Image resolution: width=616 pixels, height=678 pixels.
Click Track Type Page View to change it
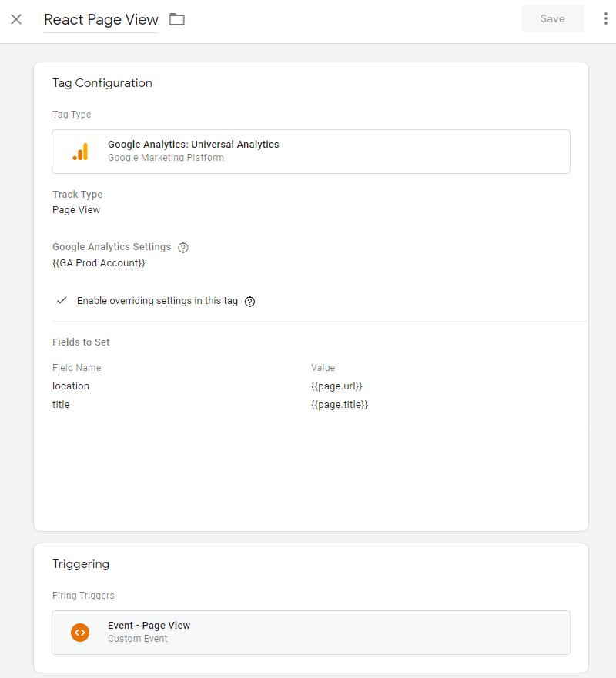click(75, 209)
